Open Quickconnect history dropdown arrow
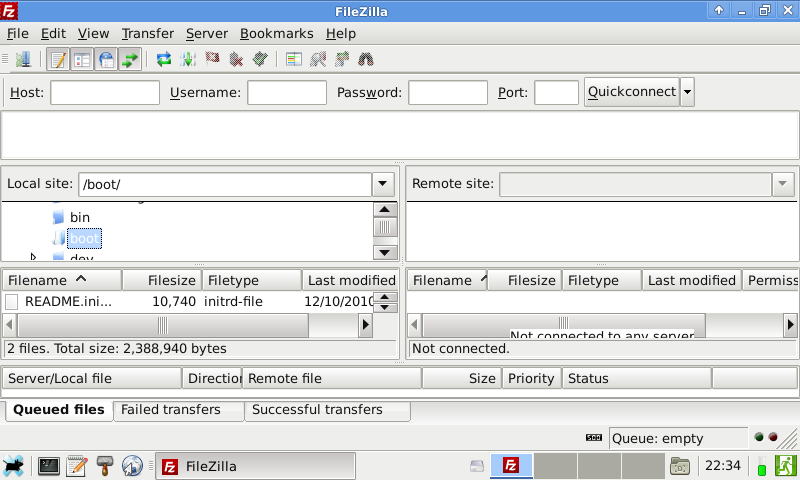Image resolution: width=800 pixels, height=480 pixels. click(687, 93)
